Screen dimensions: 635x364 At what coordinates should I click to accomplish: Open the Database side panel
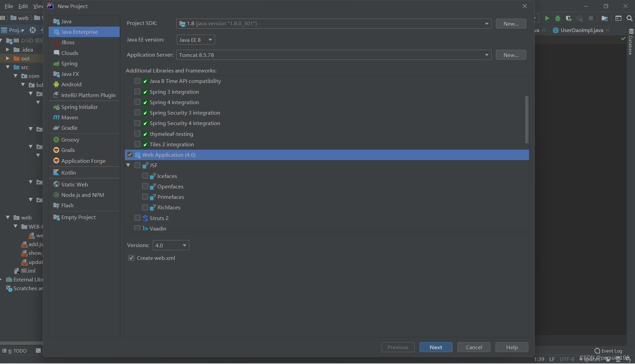click(x=631, y=42)
